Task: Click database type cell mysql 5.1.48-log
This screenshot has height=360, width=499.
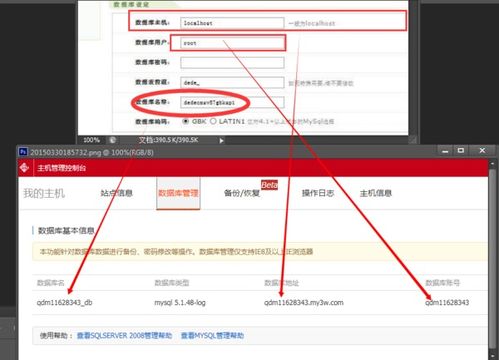Action: [180, 303]
